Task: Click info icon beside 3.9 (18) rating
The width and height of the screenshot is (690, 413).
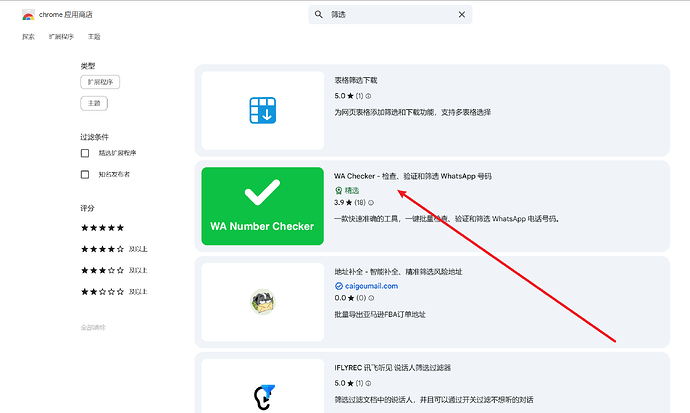Action: click(371, 203)
